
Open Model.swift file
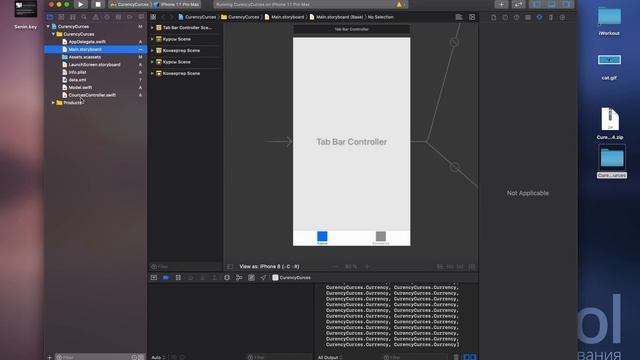click(80, 87)
